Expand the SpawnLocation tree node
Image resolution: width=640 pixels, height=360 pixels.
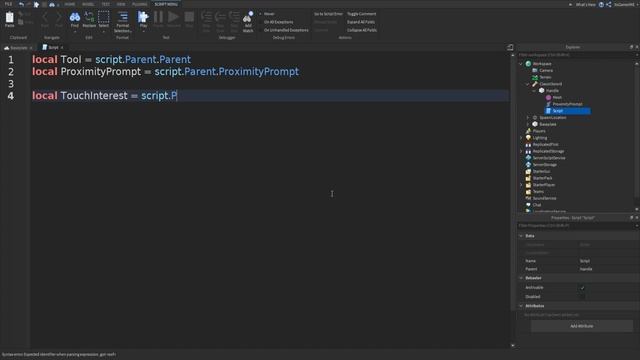[x=528, y=118]
